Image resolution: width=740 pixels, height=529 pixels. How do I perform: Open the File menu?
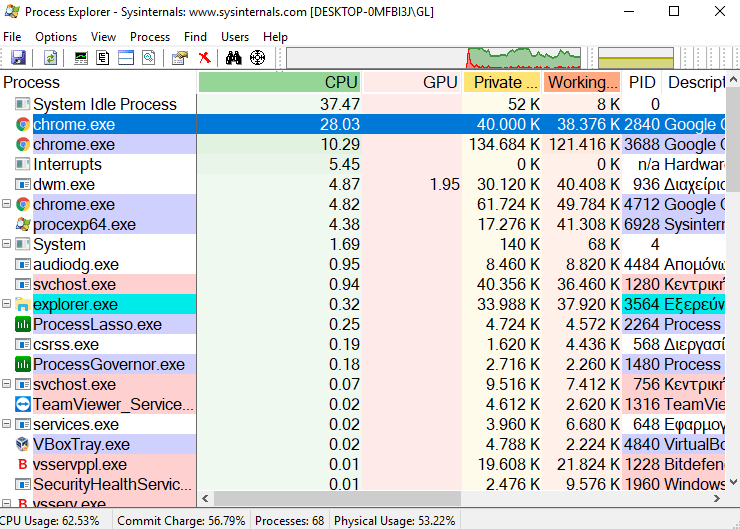click(x=12, y=37)
